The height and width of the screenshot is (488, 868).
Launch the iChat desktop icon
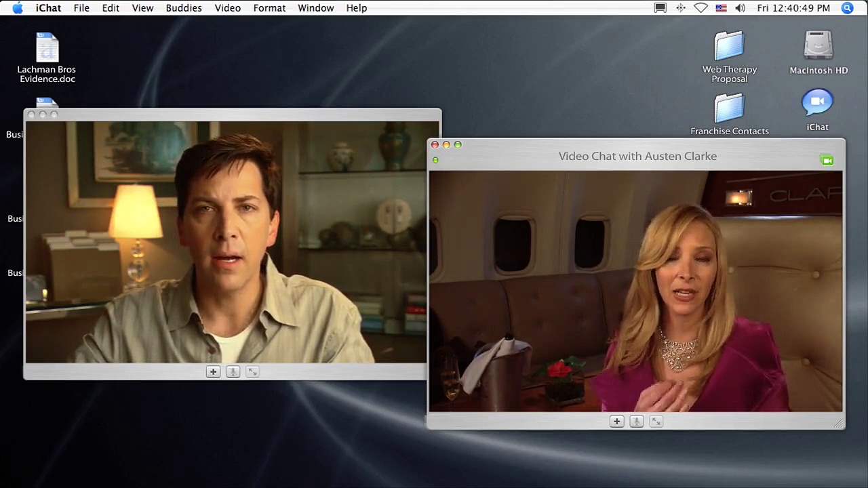(x=817, y=104)
